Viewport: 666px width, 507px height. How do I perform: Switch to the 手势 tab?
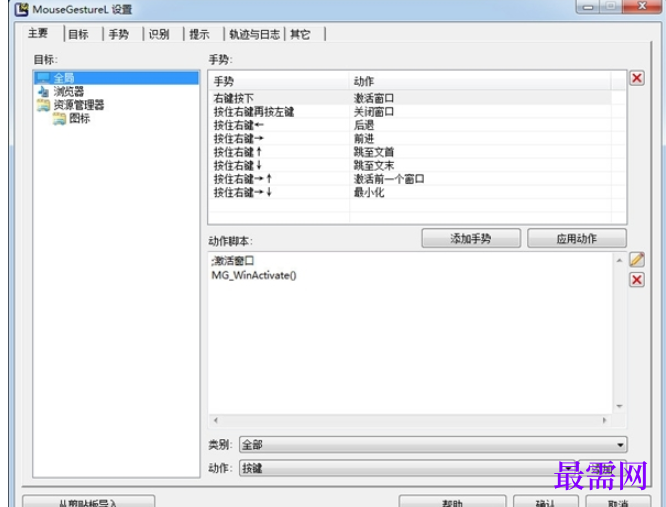click(x=119, y=34)
